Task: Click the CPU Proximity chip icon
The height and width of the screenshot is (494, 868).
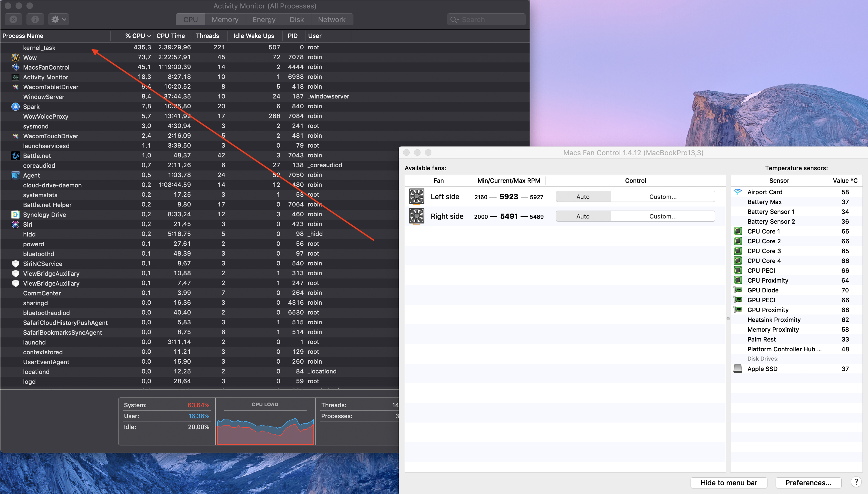Action: point(738,280)
